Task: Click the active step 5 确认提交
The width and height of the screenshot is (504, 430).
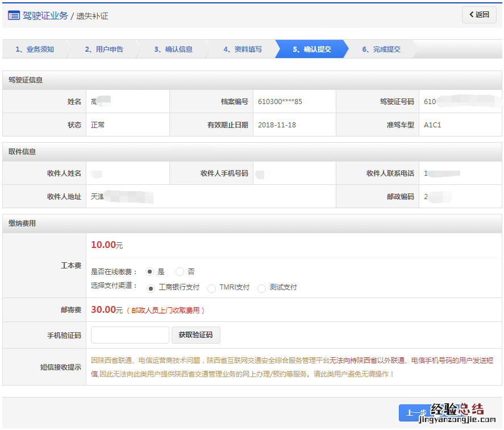Action: tap(311, 49)
